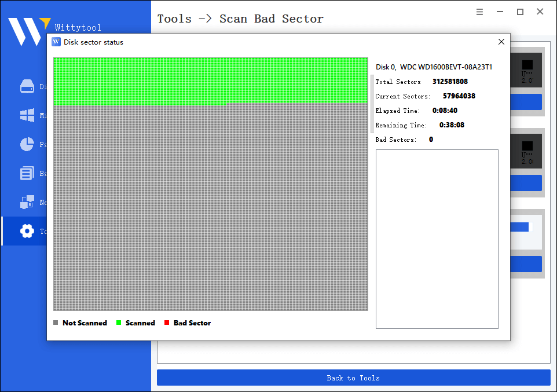Click the red Bad Sector legend entry
Viewport: 557px width, 392px height.
coord(187,323)
